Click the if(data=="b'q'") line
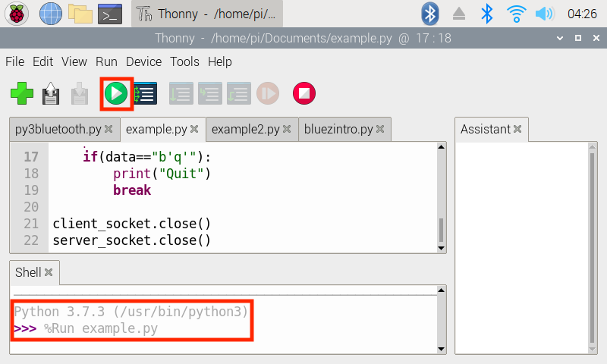Image resolution: width=607 pixels, height=364 pixels. pyautogui.click(x=146, y=157)
